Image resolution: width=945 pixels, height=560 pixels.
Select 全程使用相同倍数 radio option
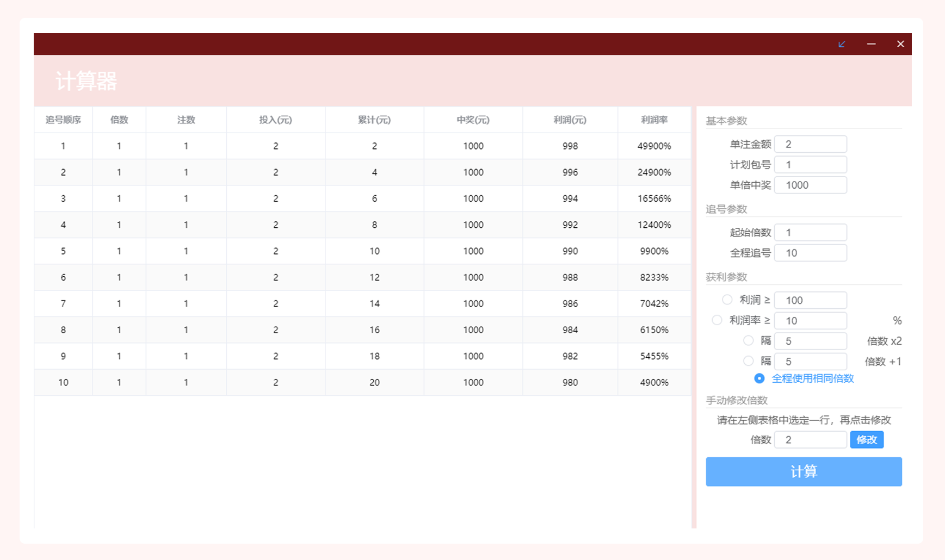coord(759,378)
